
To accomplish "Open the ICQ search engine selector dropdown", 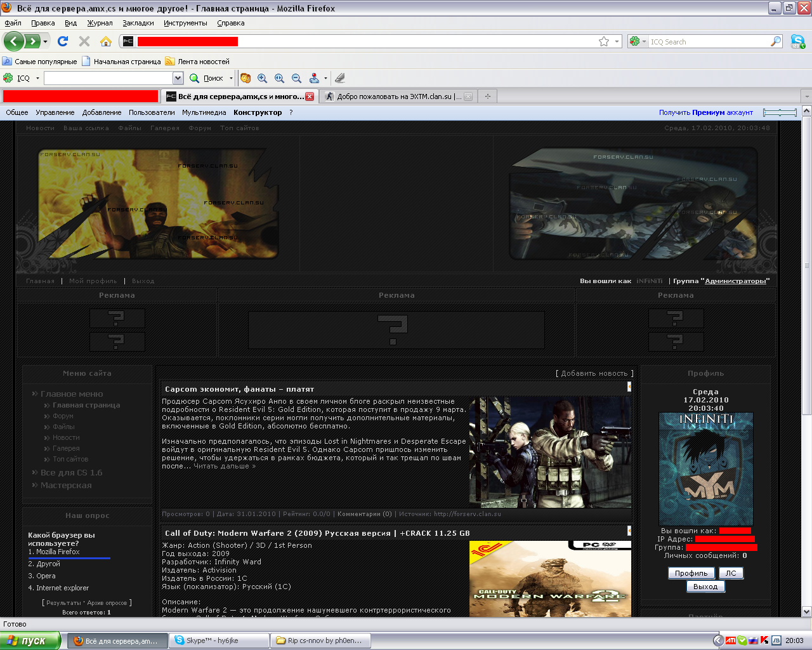I will [638, 41].
